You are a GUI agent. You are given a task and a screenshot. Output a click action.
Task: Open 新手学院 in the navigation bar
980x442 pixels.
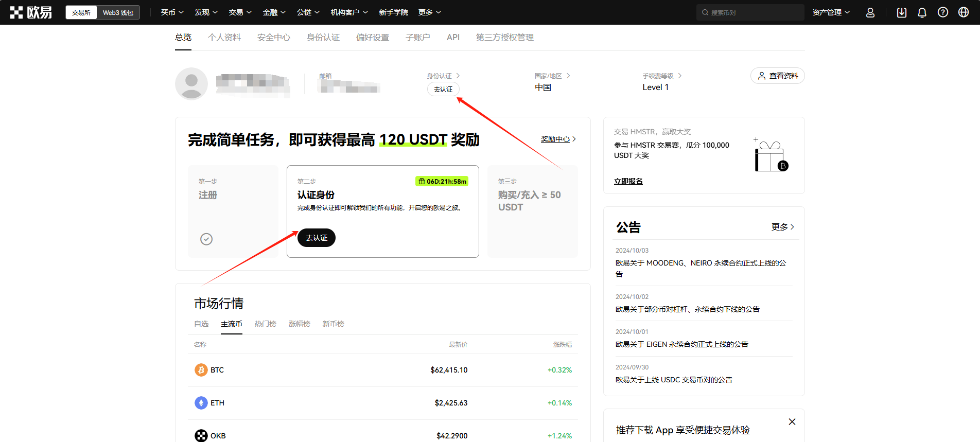tap(393, 12)
